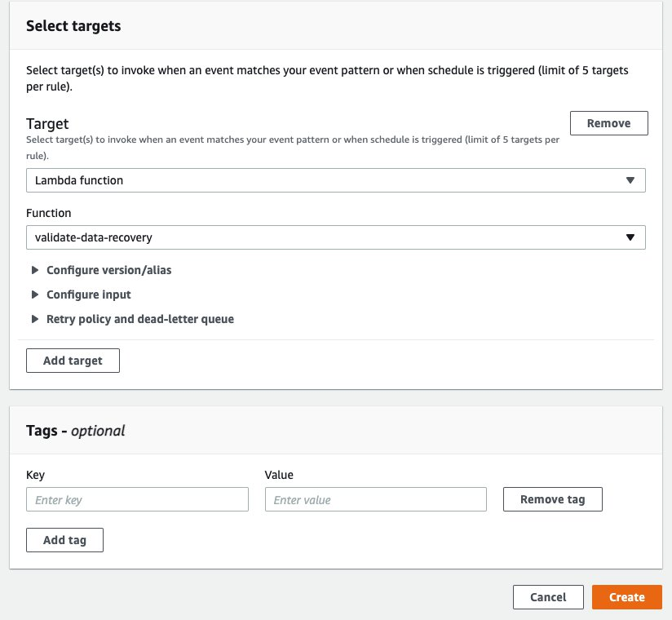
Task: Expand the Configure version/alias section
Action: pos(110,270)
